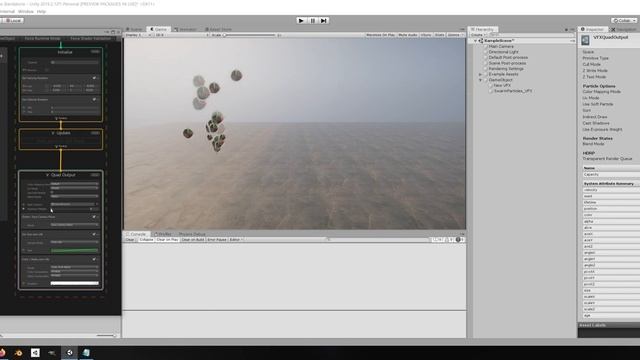
Task: Open the Hierarchy panel options icon
Action: click(572, 30)
